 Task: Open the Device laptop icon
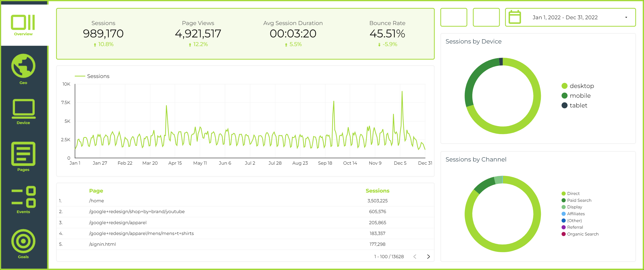coord(23,109)
